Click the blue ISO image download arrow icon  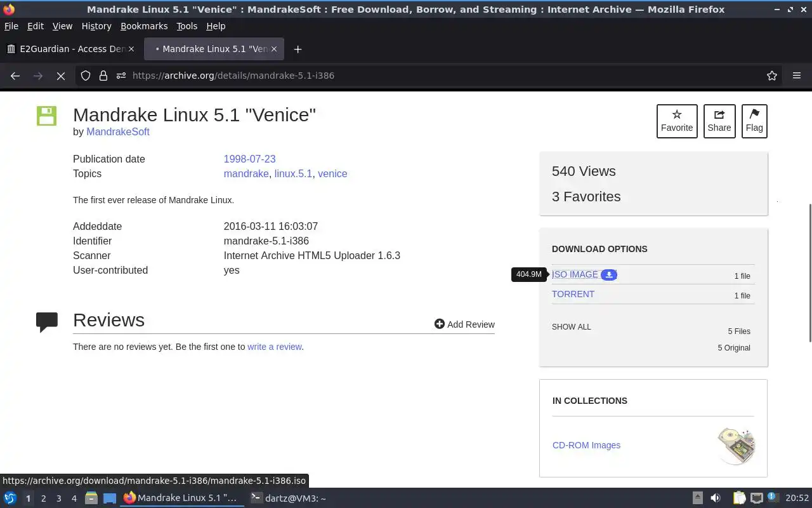pos(608,274)
